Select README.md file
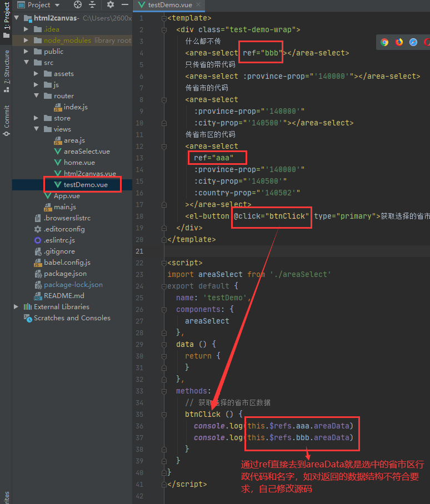430x504 pixels. pos(64,296)
